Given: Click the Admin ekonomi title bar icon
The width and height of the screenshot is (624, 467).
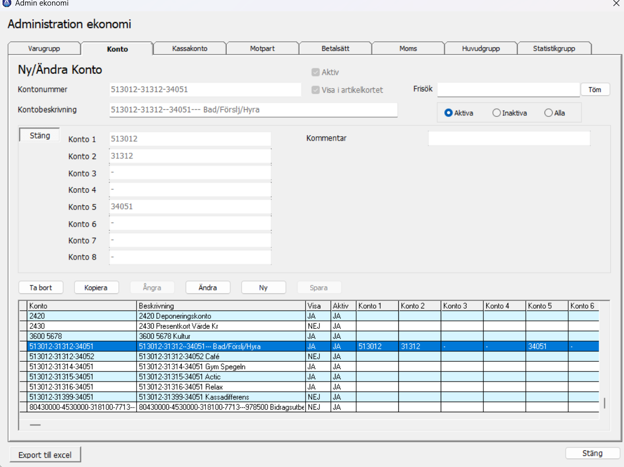Looking at the screenshot, I should (x=7, y=3).
